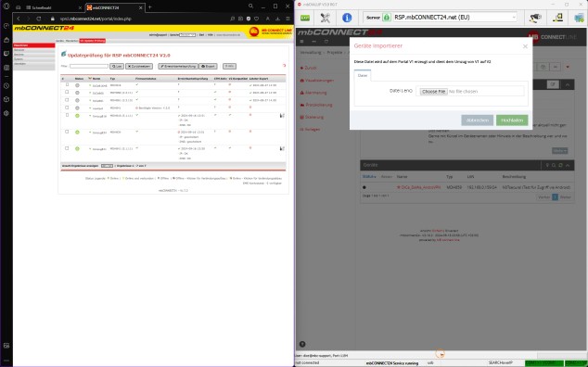
Task: Go back in the browser
Action: click(19, 19)
